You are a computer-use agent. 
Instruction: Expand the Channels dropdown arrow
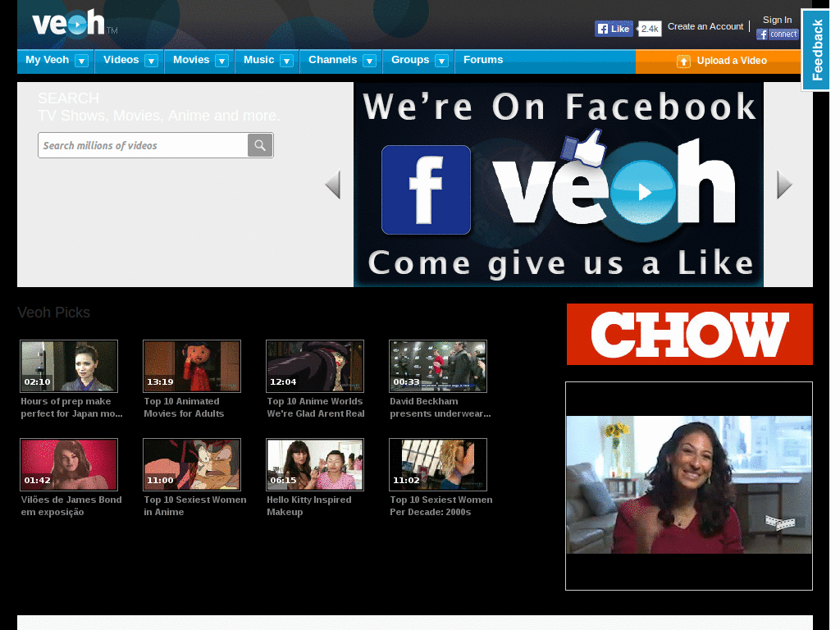[370, 61]
